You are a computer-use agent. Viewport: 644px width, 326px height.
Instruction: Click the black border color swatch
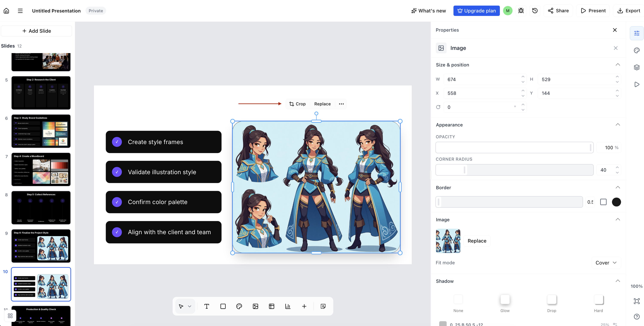[x=616, y=202]
